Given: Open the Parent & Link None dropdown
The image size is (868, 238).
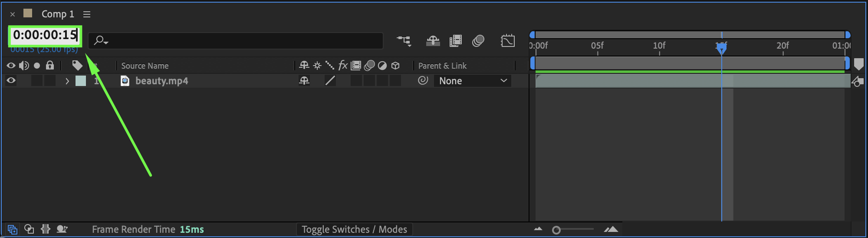Looking at the screenshot, I should [x=472, y=81].
